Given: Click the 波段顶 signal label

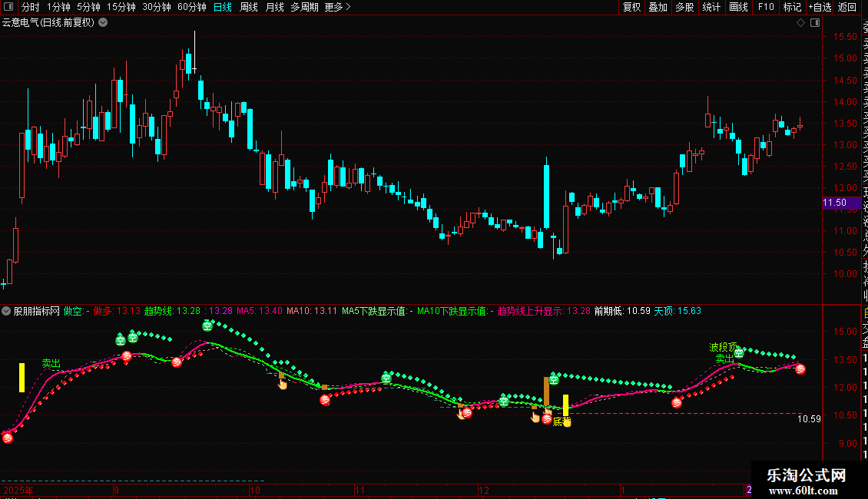Looking at the screenshot, I should pyautogui.click(x=723, y=348).
